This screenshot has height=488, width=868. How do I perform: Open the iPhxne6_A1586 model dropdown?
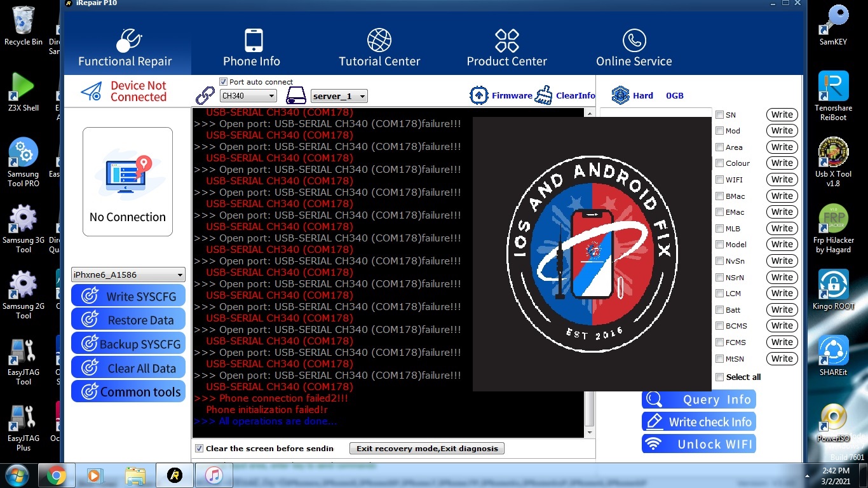tap(128, 275)
